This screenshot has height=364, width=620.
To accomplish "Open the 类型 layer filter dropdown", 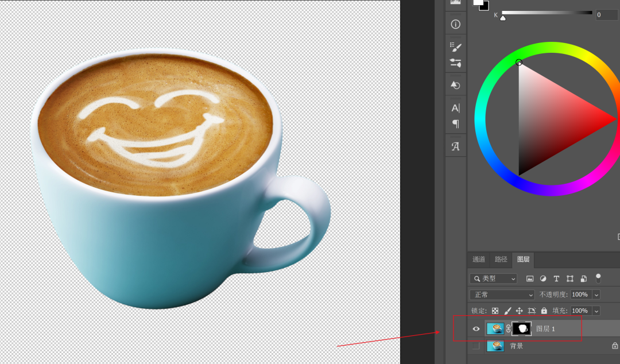I will pos(494,278).
